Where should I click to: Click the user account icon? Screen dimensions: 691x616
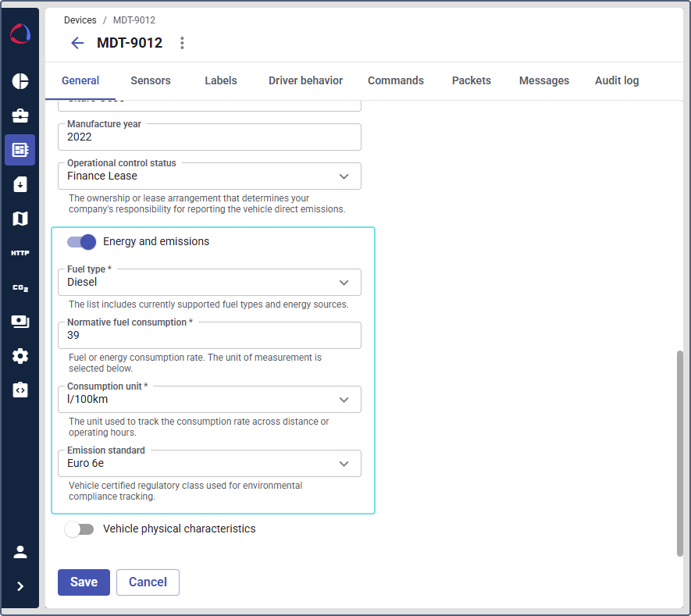[x=20, y=552]
